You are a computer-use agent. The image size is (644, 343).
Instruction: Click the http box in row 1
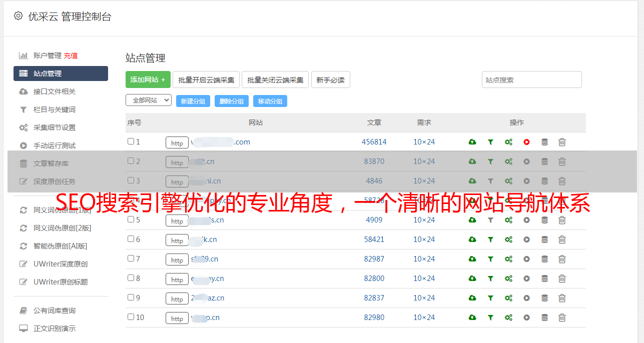[x=177, y=142]
